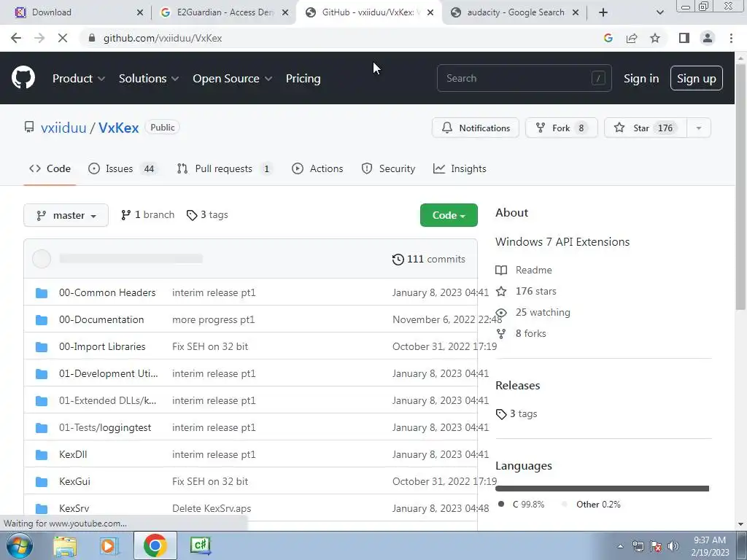Open the 00-Documentation folder

coord(101,319)
